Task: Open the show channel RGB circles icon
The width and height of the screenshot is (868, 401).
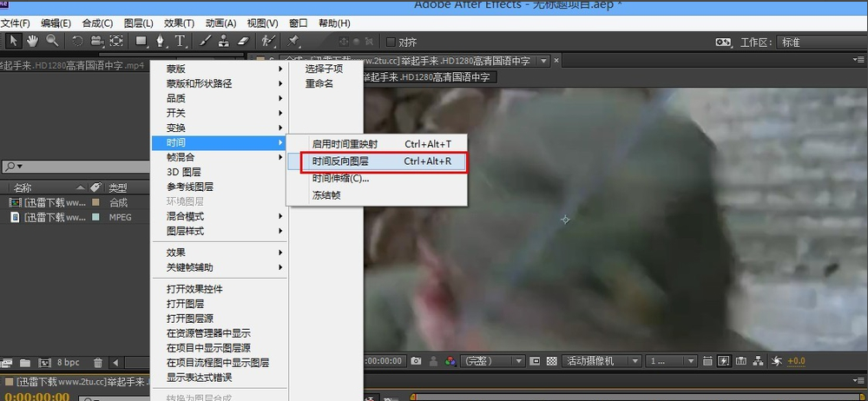Action: pyautogui.click(x=450, y=361)
